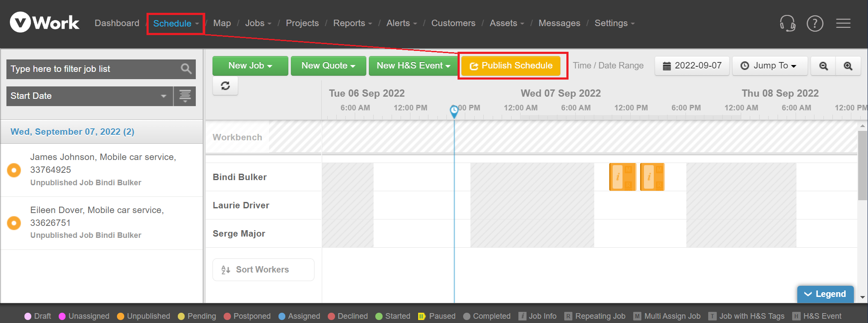
Task: Click the Job with H&S Tags legend icon
Action: 712,316
